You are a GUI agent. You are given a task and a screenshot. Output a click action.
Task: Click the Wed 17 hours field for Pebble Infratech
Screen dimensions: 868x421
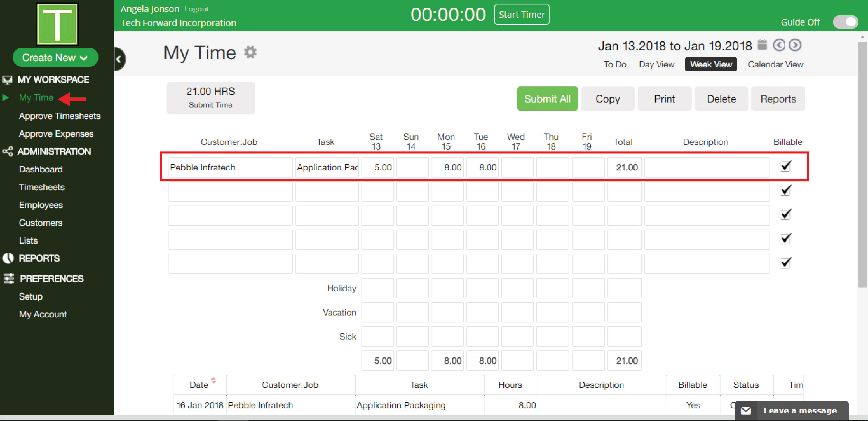pos(517,167)
